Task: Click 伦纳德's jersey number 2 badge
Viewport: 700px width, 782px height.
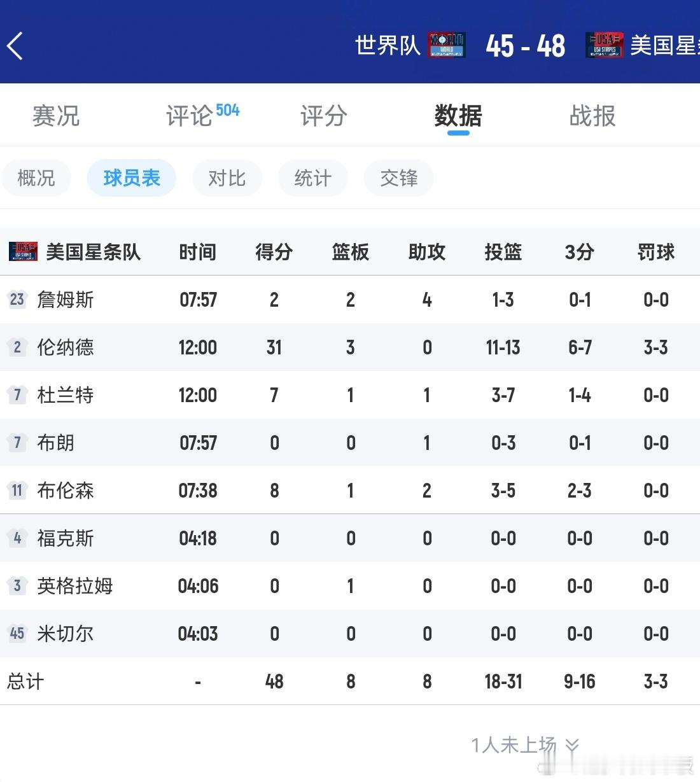Action: [x=17, y=347]
